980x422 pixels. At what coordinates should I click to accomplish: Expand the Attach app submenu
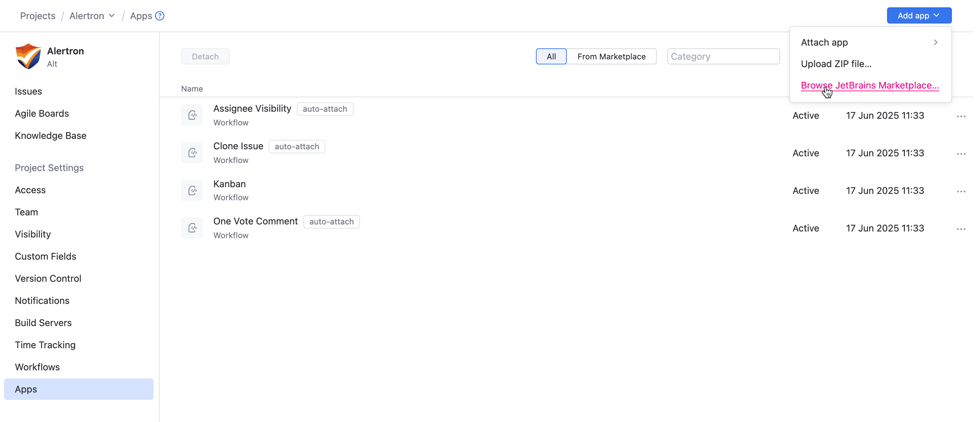[x=824, y=42]
